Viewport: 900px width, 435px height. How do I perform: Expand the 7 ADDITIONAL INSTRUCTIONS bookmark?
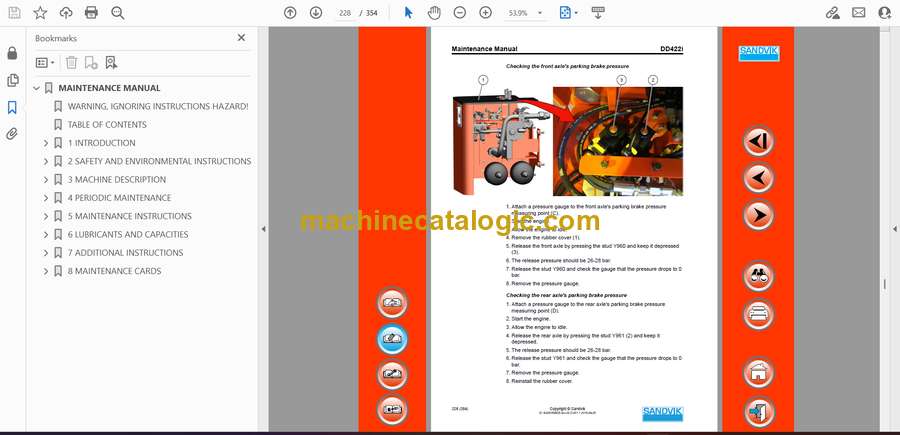point(46,253)
